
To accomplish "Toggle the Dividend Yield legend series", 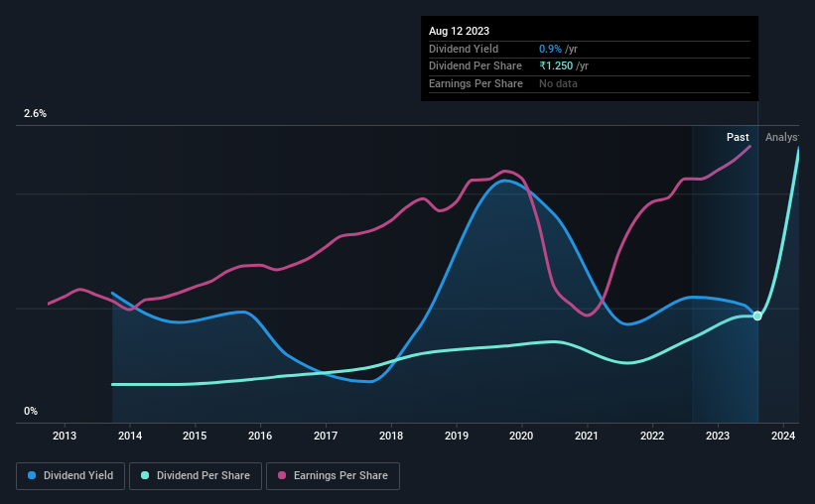I will point(70,476).
